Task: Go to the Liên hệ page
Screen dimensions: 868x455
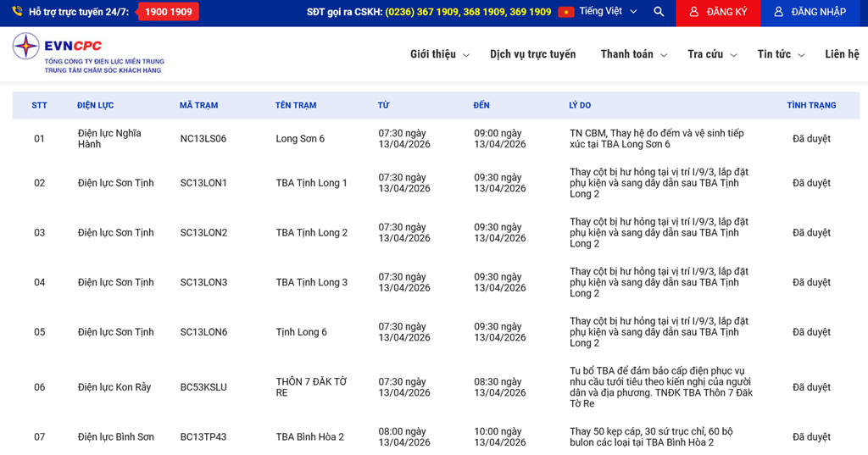Action: tap(842, 54)
